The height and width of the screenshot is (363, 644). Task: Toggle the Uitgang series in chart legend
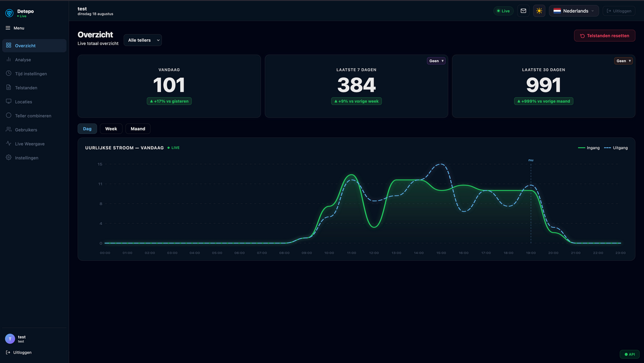tap(616, 148)
